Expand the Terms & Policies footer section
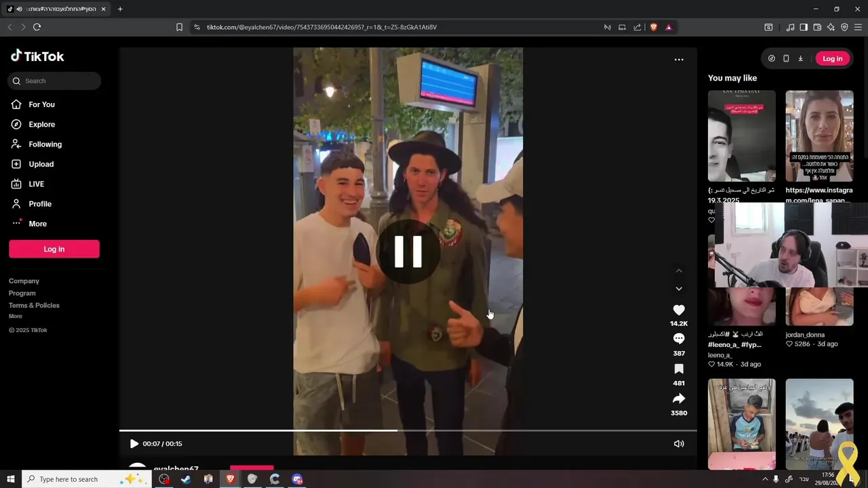Image resolution: width=868 pixels, height=488 pixels. point(34,305)
